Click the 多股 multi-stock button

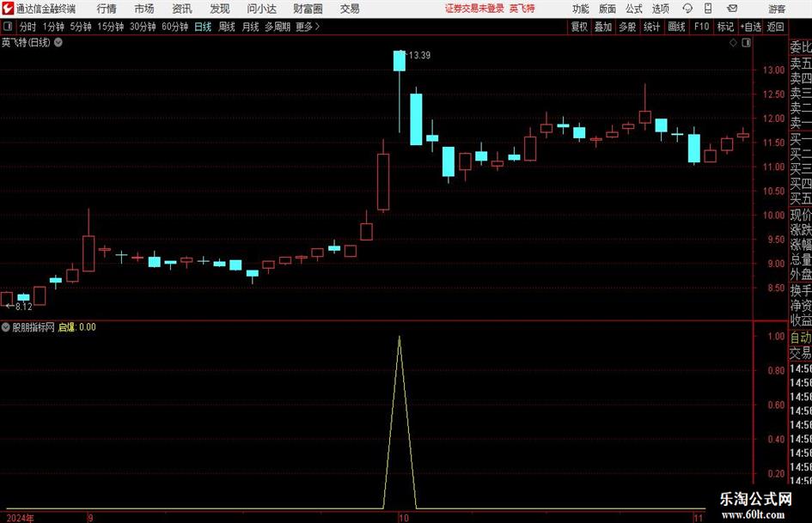(627, 27)
